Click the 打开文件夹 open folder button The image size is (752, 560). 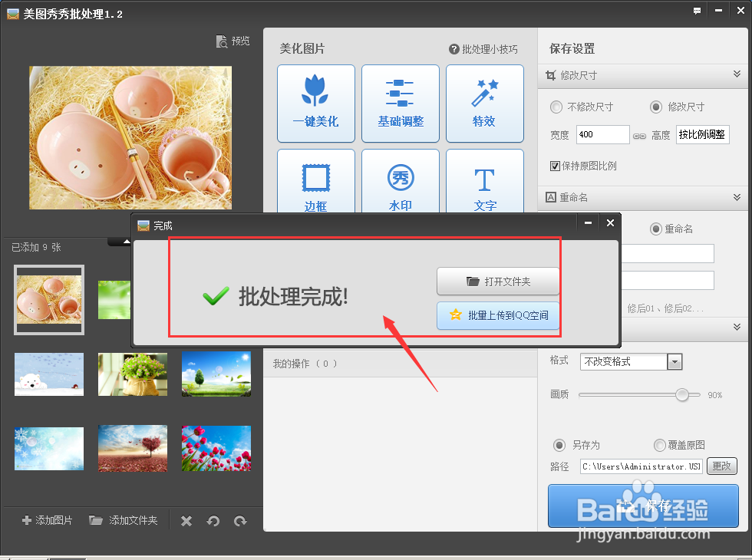click(x=498, y=282)
